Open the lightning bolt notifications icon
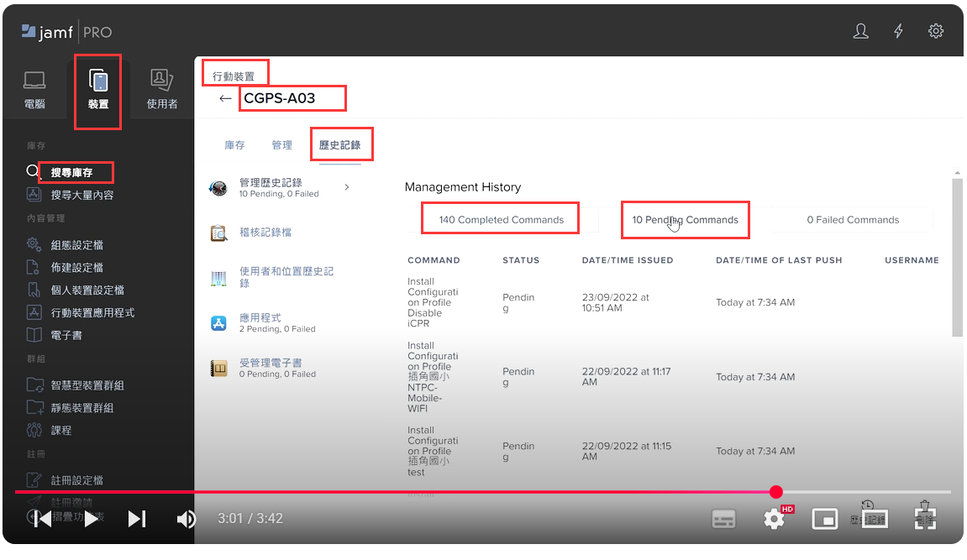The image size is (967, 560). [x=899, y=31]
